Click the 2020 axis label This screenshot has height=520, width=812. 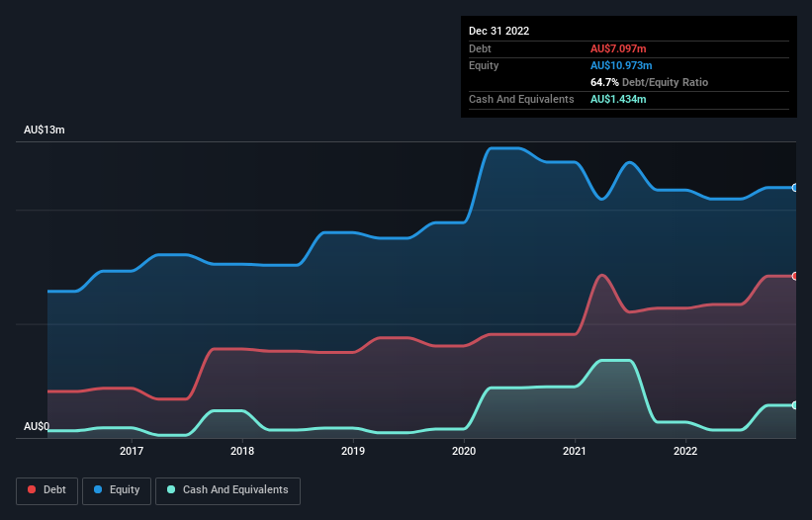tap(464, 451)
